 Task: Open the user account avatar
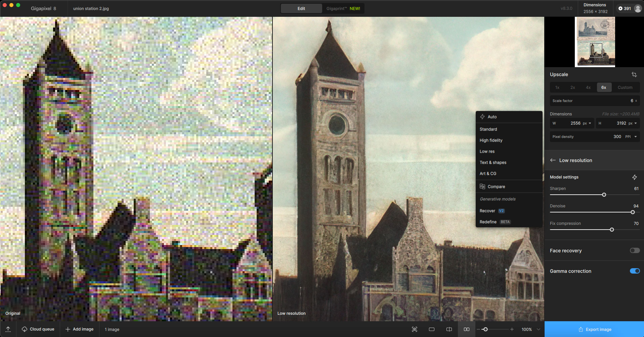637,9
